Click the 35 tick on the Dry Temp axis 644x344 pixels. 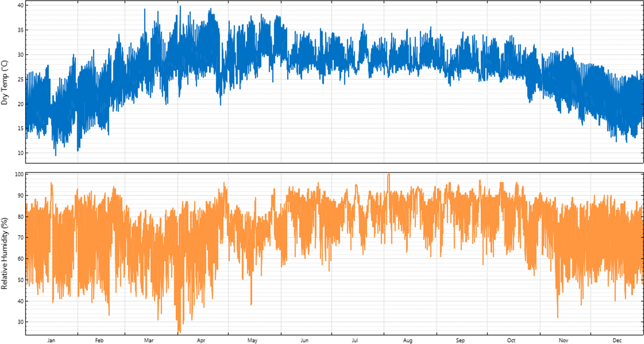coord(20,30)
